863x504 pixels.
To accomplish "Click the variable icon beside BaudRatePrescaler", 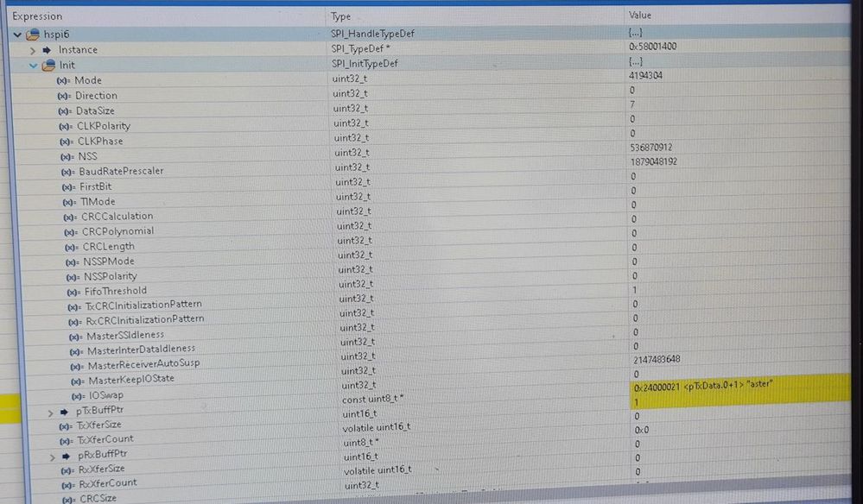I will 67,172.
